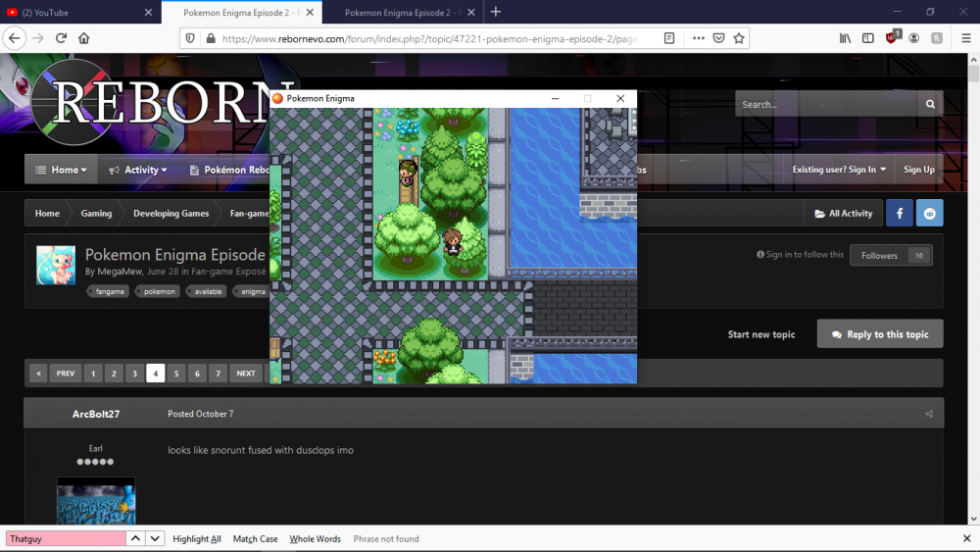This screenshot has height=552, width=980.
Task: Expand the Activity dropdown menu
Action: click(138, 170)
